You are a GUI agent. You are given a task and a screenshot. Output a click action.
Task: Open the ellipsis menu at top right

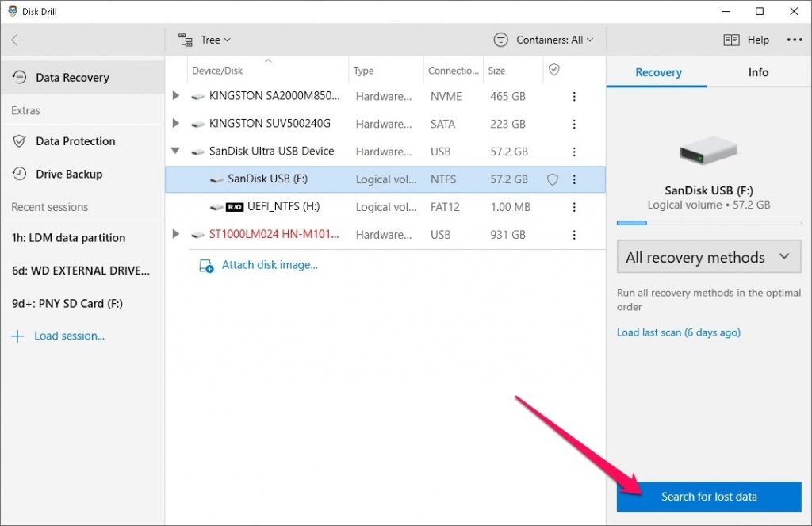795,40
